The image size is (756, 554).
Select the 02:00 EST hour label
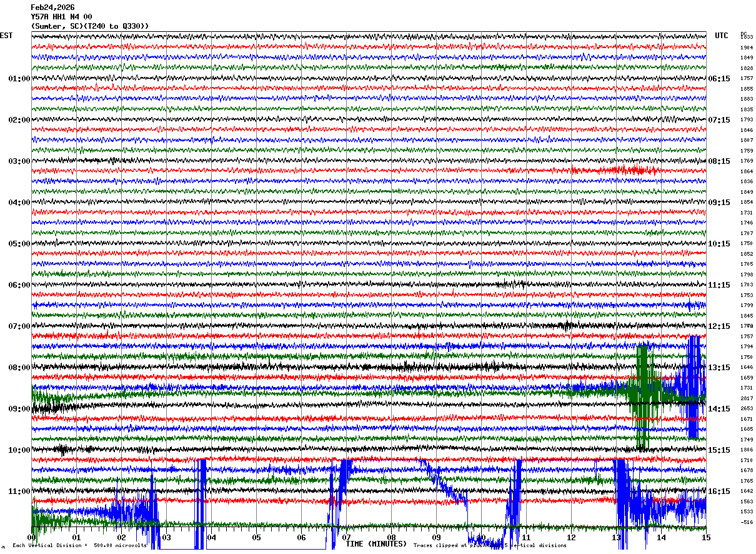point(19,120)
